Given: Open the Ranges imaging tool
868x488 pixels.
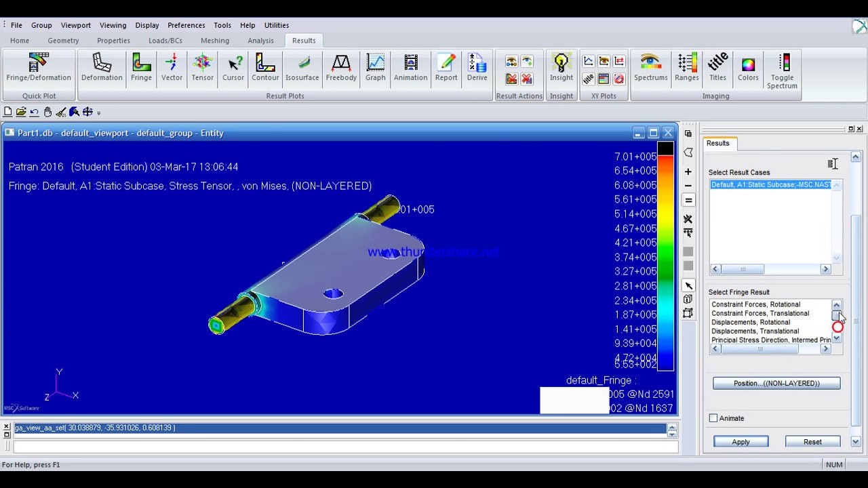Looking at the screenshot, I should pos(686,68).
